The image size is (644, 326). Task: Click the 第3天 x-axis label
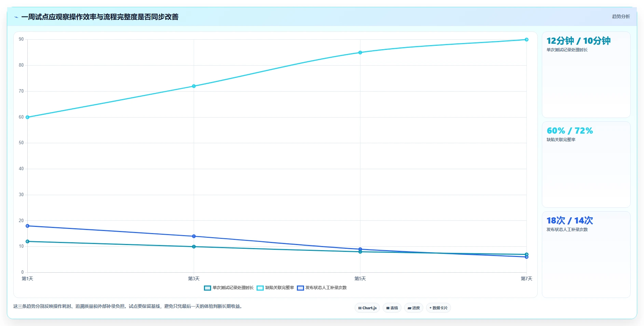194,279
